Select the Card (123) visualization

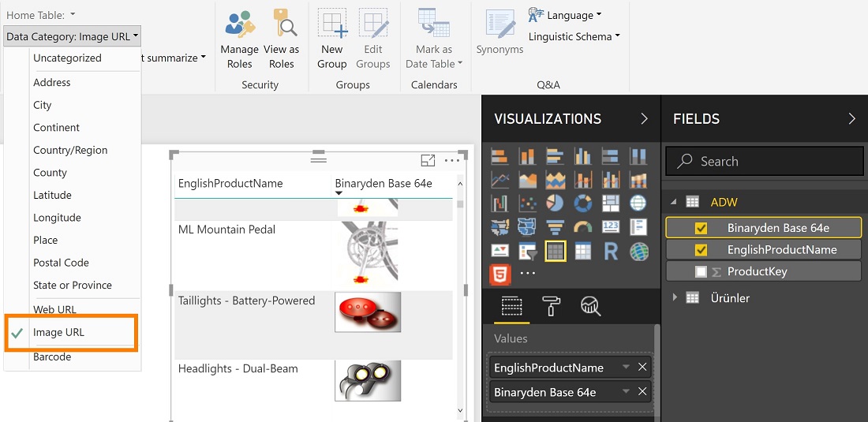[x=611, y=226]
